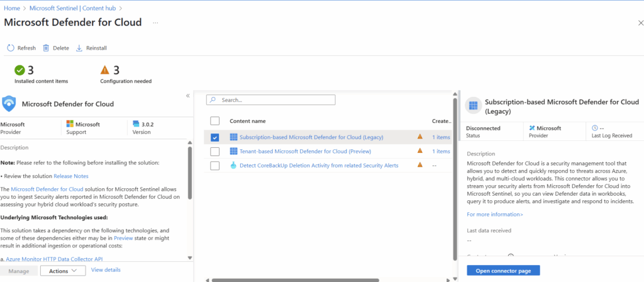
Task: Click the Delete button label
Action: point(61,48)
